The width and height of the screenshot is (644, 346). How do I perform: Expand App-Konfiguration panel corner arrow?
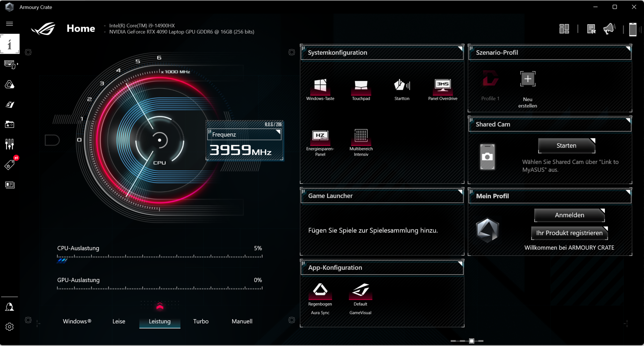460,264
